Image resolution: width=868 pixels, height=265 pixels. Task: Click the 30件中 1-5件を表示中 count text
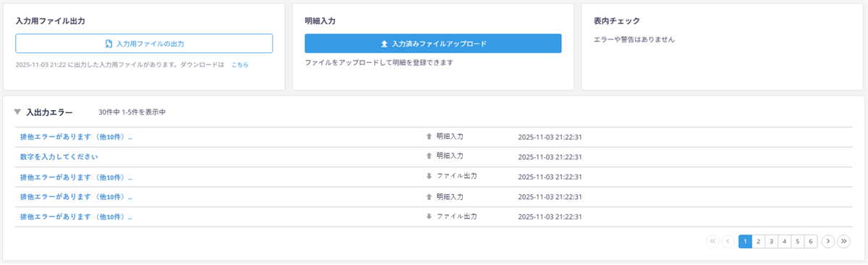click(132, 113)
